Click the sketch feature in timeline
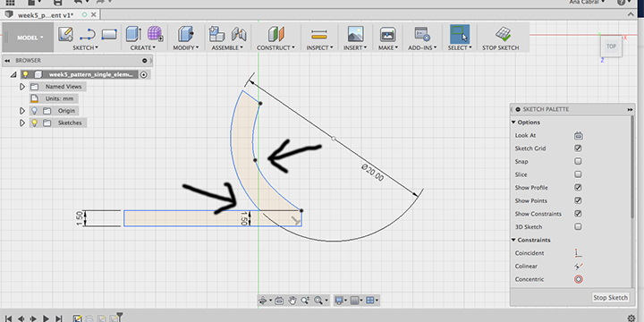Image resolution: width=644 pixels, height=322 pixels. point(77,318)
